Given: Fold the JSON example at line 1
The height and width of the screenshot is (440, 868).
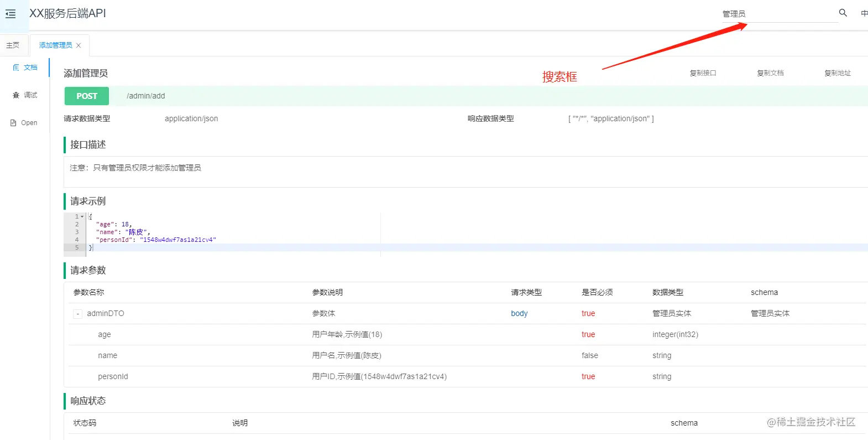Looking at the screenshot, I should click(82, 216).
